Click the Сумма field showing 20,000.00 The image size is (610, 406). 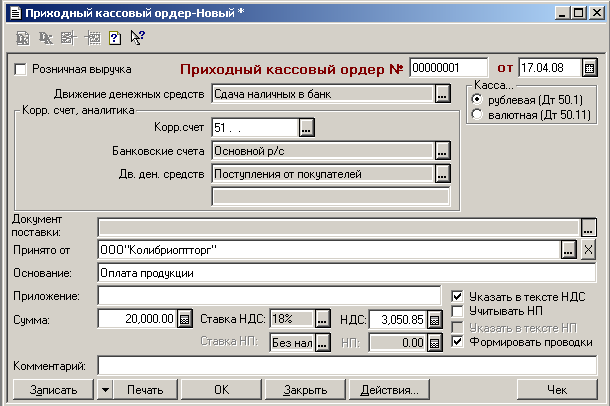(x=138, y=319)
